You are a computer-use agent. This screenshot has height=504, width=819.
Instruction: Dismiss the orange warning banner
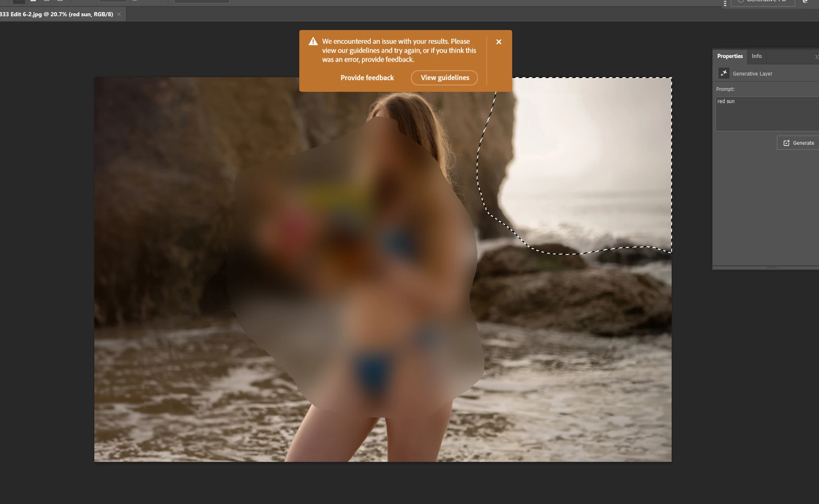tap(498, 42)
